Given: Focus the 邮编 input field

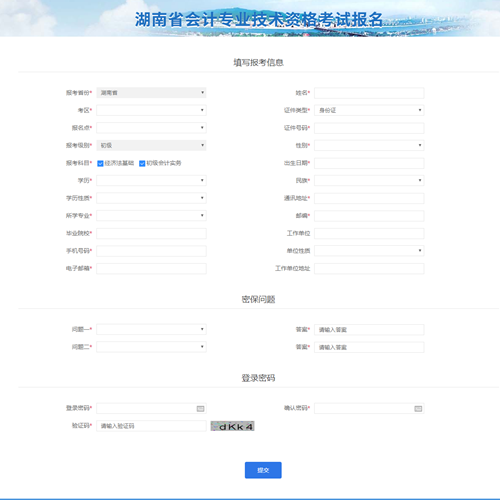Looking at the screenshot, I should (369, 216).
